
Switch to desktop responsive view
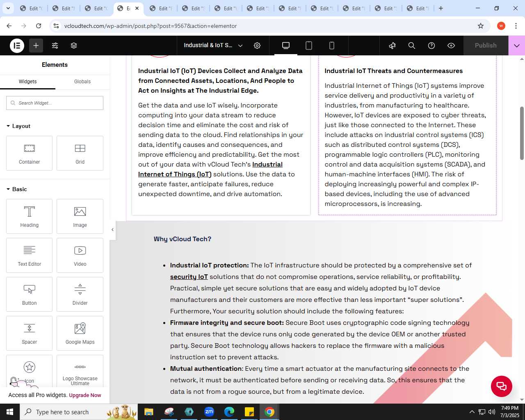point(286,46)
